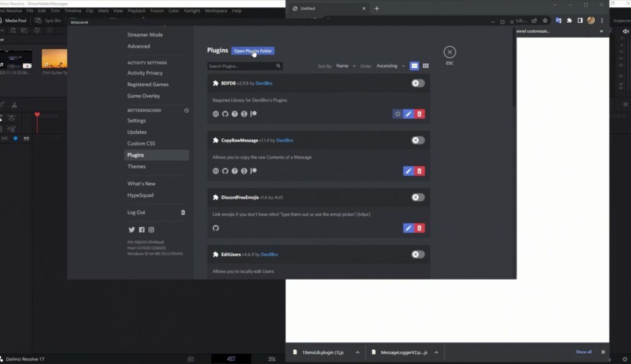Open Discord's Facebook link icon
The height and width of the screenshot is (364, 631).
pos(142,230)
